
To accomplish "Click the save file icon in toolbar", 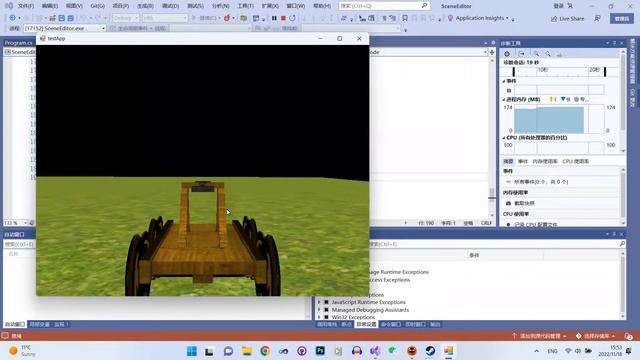I will click(x=62, y=18).
